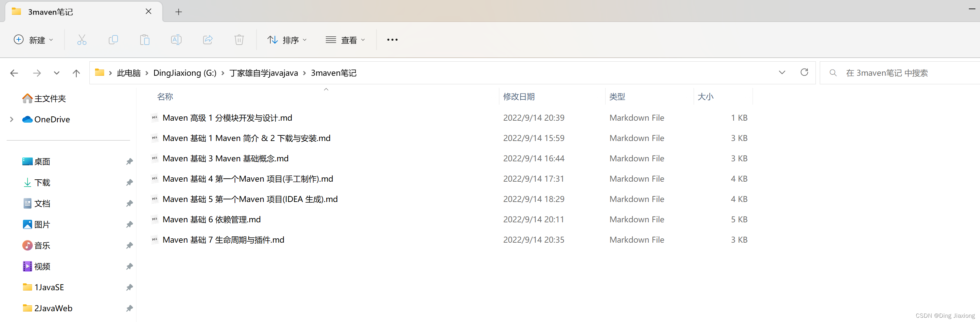Open the 查看 view dropdown
This screenshot has width=980, height=322.
click(345, 40)
